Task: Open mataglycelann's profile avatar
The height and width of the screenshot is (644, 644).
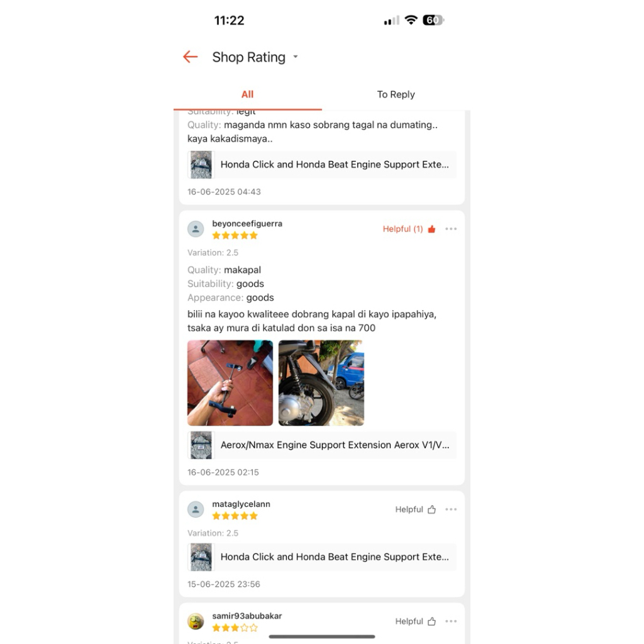Action: [196, 509]
